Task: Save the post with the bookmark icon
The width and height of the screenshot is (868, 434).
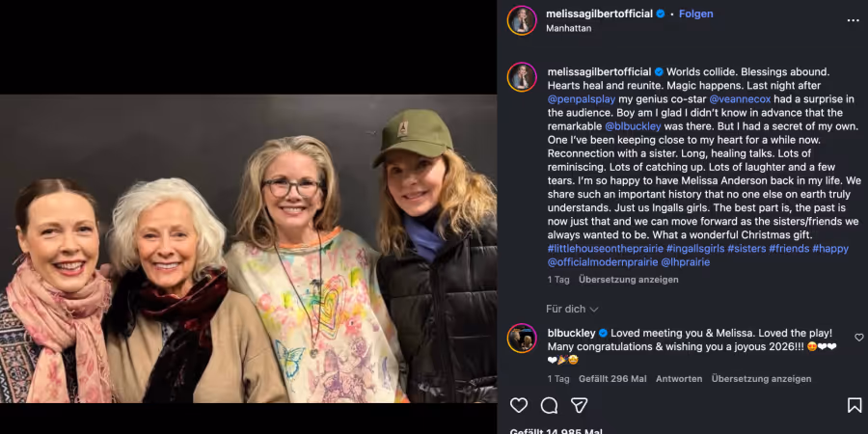Action: coord(854,405)
